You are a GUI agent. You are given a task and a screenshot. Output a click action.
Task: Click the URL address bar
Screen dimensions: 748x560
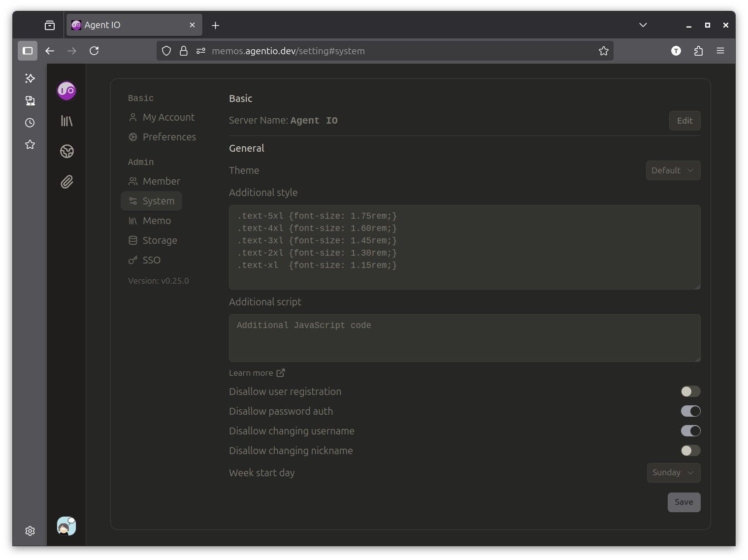[384, 51]
